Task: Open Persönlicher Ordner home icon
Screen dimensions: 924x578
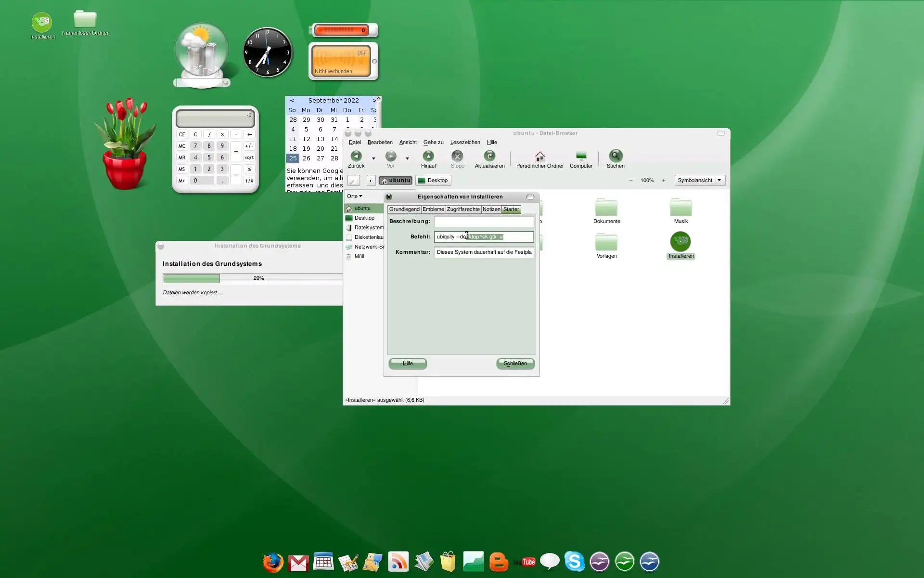Action: [x=539, y=156]
